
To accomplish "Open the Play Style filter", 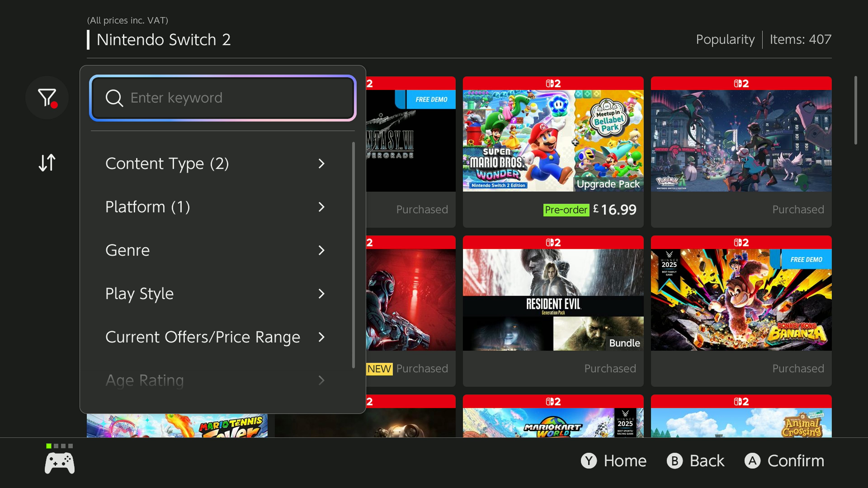I will [x=216, y=294].
